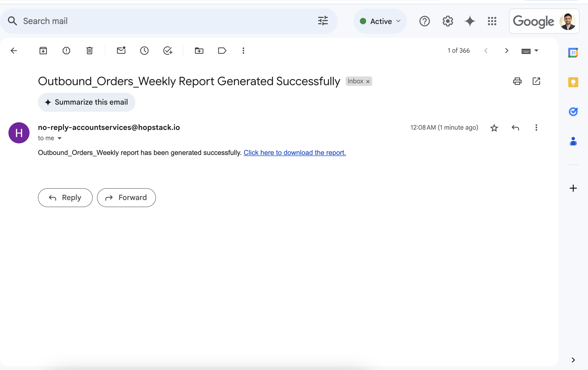Print the email
588x370 pixels.
point(517,81)
